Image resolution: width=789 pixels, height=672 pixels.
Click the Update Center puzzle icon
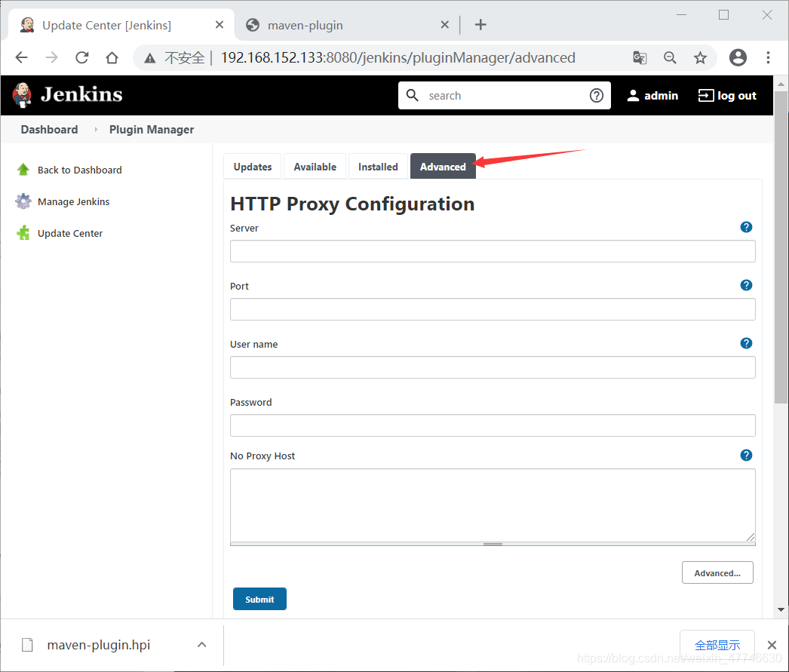(23, 233)
